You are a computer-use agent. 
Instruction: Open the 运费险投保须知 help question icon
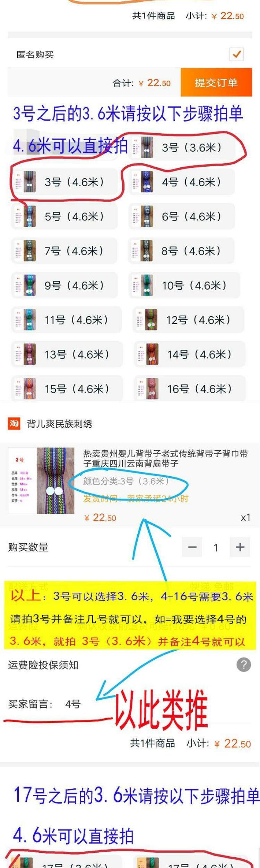(x=244, y=665)
